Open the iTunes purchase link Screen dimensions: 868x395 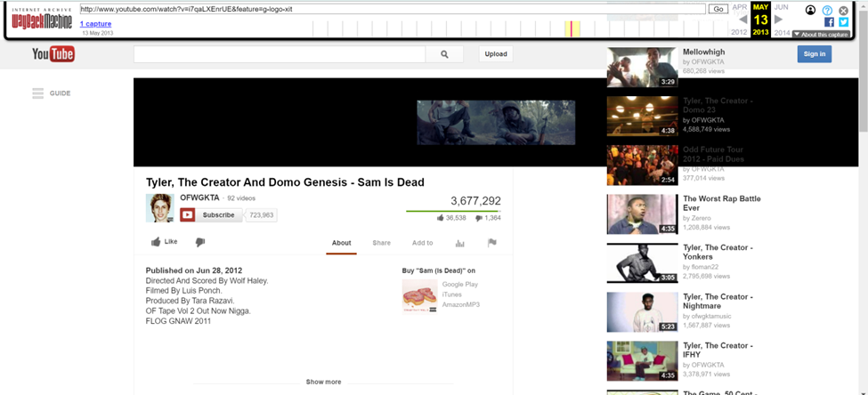[x=451, y=294]
